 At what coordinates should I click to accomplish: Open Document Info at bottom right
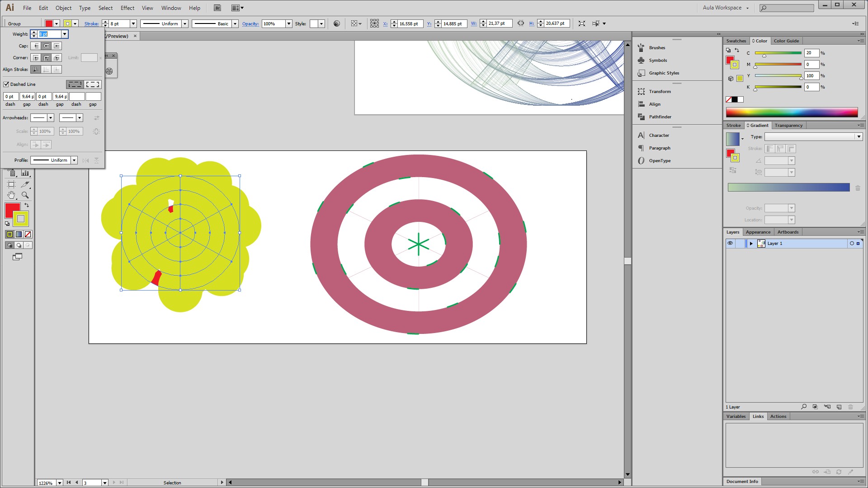[742, 481]
